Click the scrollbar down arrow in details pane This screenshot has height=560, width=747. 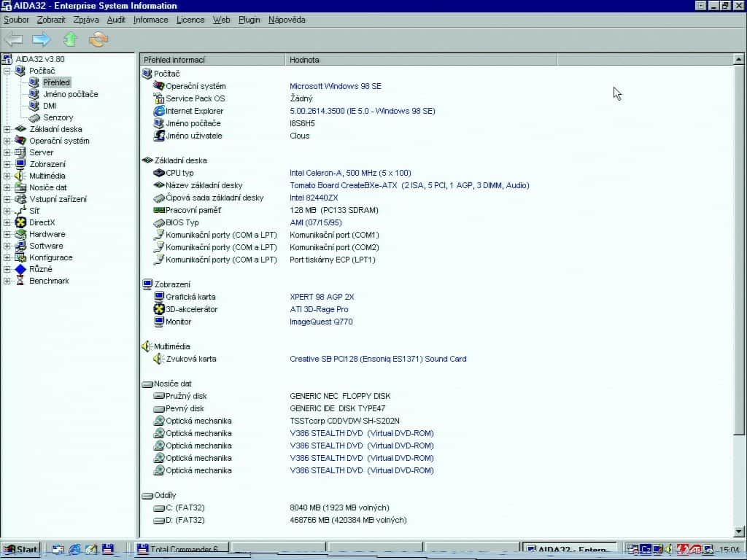pyautogui.click(x=738, y=532)
